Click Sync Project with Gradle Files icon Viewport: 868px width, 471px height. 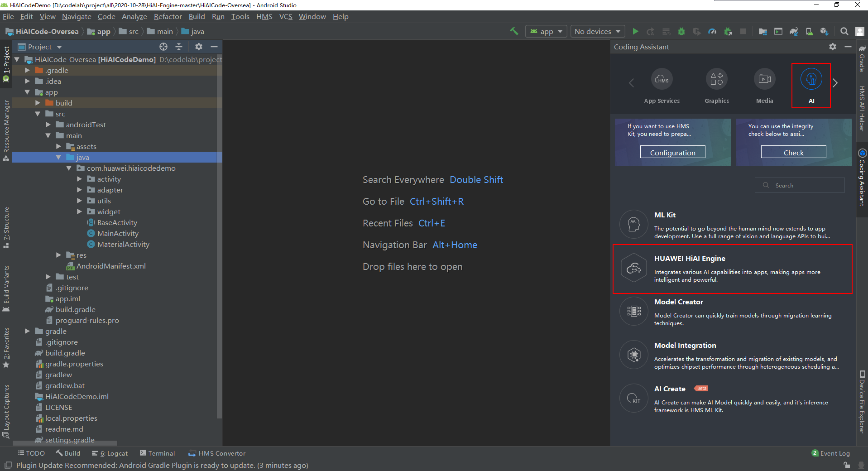click(x=794, y=31)
